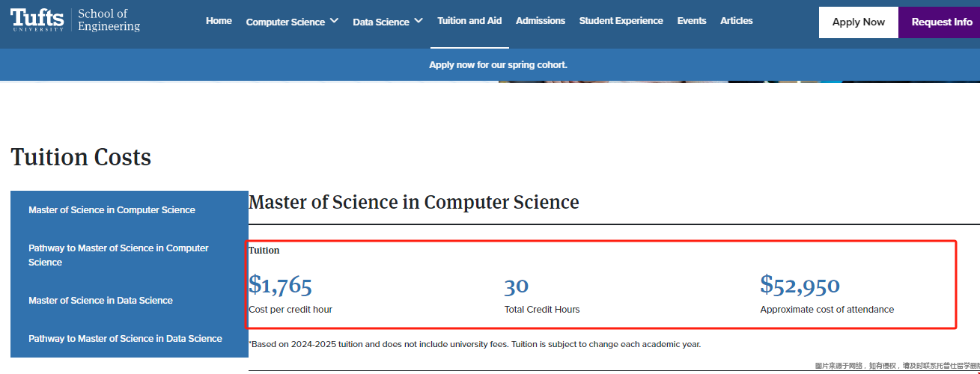Image resolution: width=980 pixels, height=374 pixels.
Task: Expand the Data Science menu chevron
Action: pos(419,21)
